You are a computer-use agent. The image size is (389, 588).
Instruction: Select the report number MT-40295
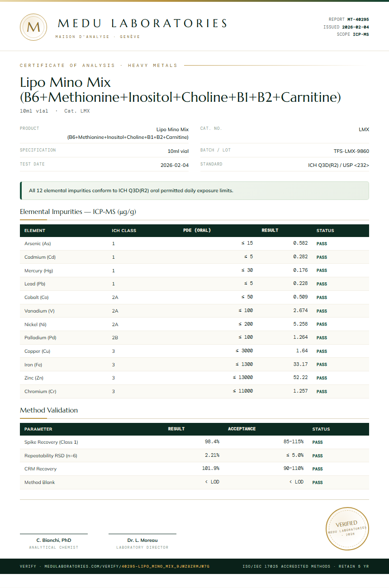click(x=358, y=19)
